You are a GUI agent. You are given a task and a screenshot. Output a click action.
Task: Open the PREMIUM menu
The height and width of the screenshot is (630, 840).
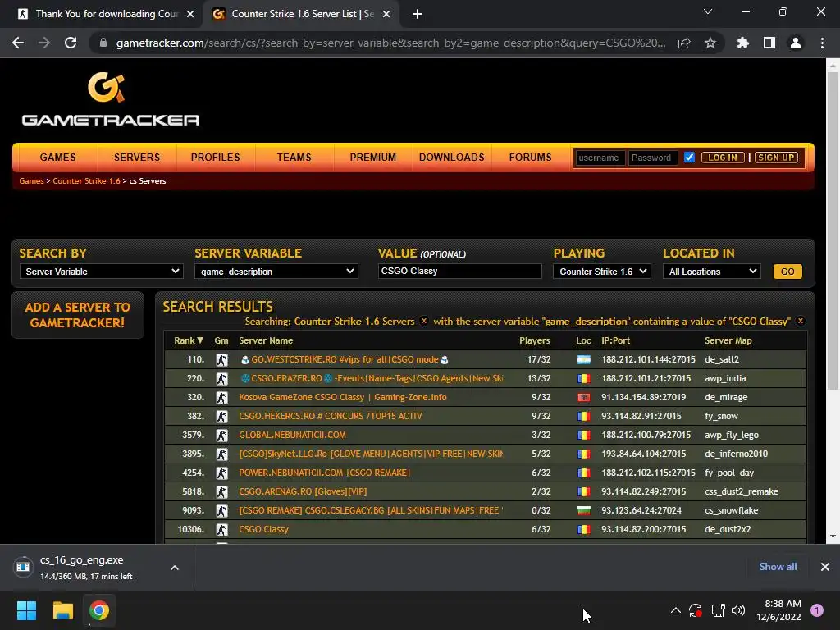[x=373, y=157]
